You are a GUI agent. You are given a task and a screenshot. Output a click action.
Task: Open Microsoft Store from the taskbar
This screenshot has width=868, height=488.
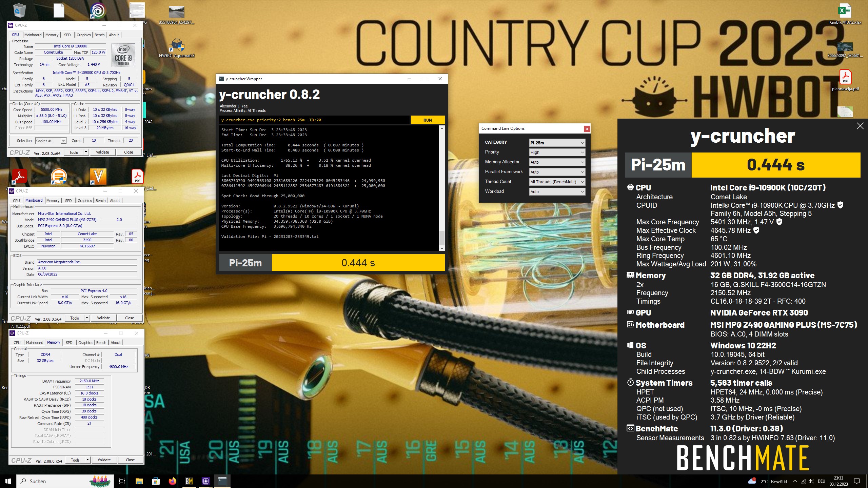(156, 481)
